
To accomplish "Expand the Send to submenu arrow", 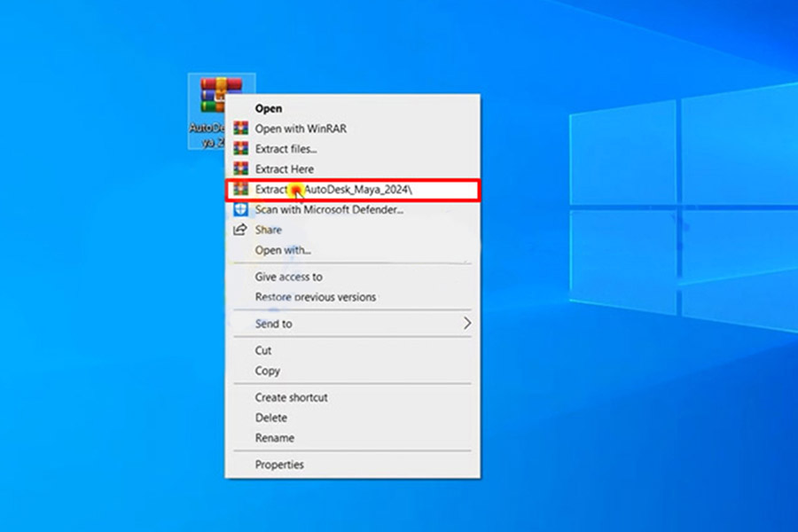I will tap(466, 324).
